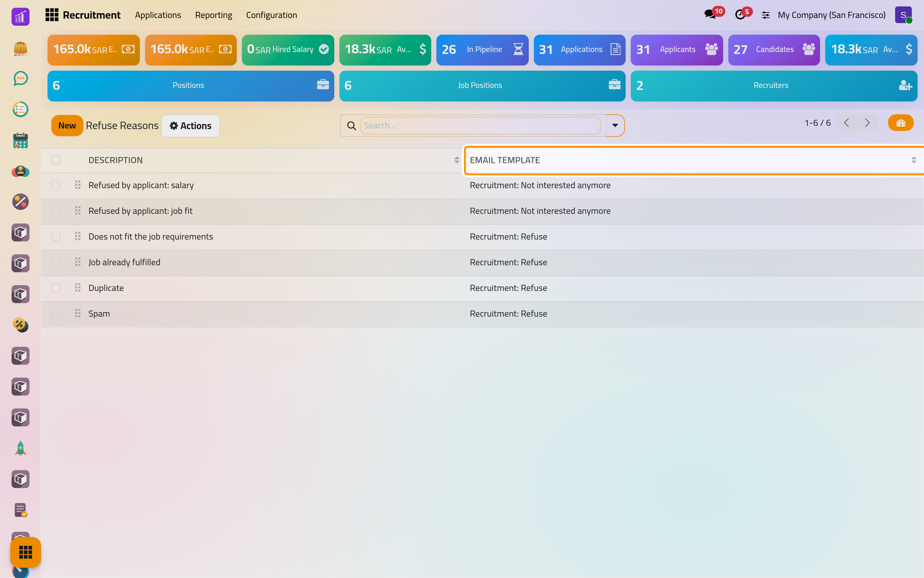Open the calendar app in sidebar
924x578 pixels.
20,140
